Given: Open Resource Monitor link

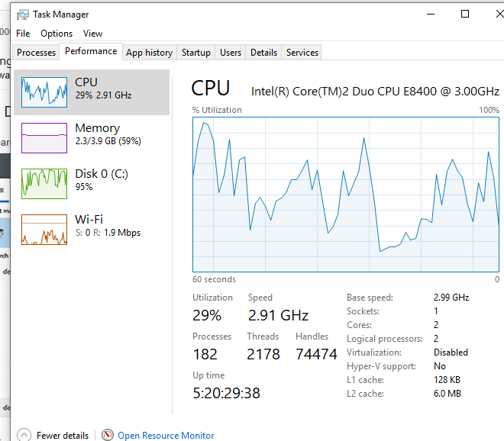Looking at the screenshot, I should 166,435.
